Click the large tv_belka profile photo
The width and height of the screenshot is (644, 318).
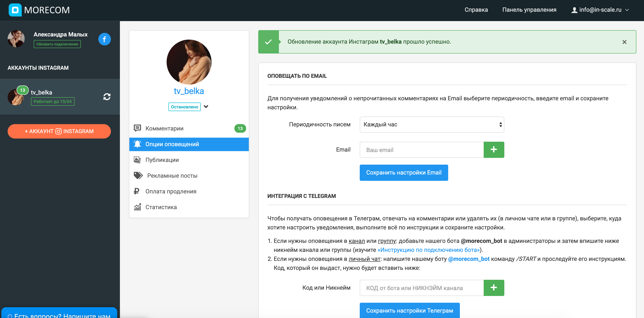pyautogui.click(x=189, y=62)
